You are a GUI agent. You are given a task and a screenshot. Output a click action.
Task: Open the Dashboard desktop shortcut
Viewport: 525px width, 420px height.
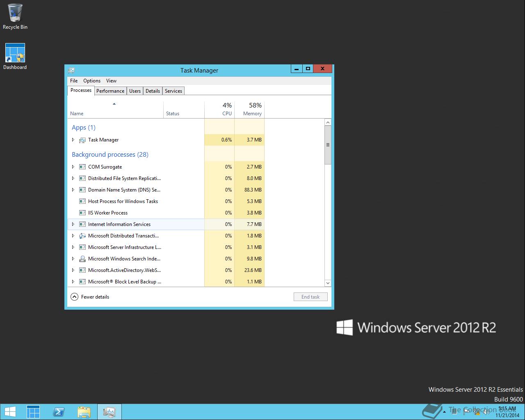tap(15, 57)
